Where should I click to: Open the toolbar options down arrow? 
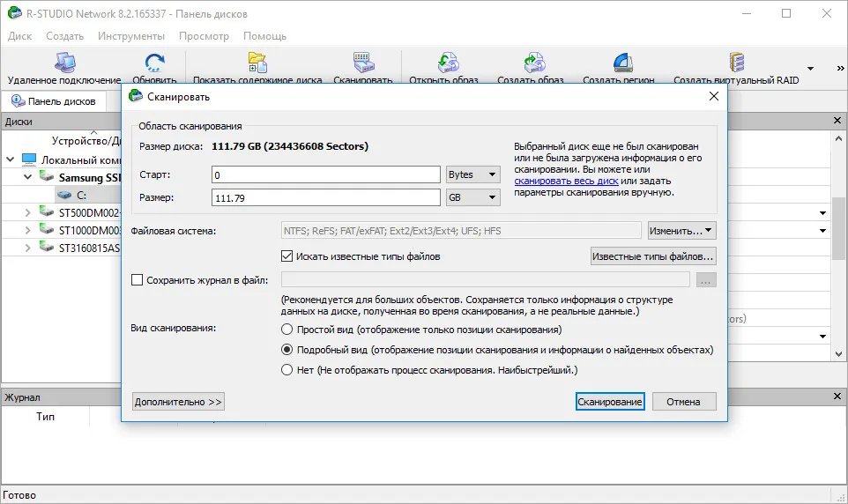coord(810,69)
